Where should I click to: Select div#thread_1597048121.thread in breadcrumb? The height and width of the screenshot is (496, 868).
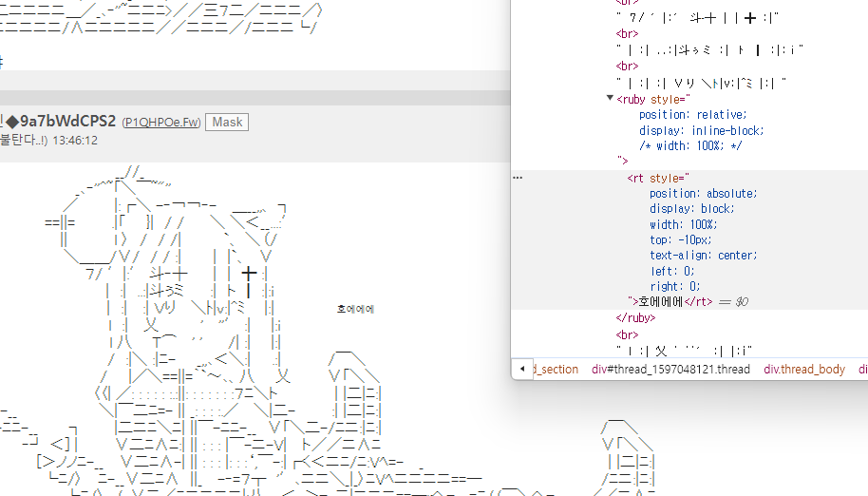[670, 369]
